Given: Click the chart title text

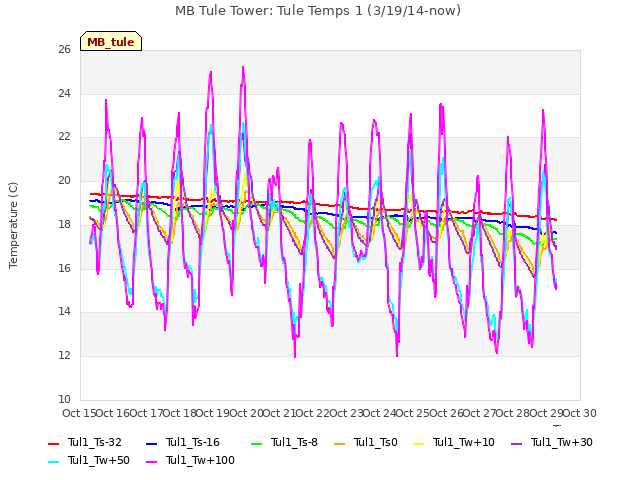Looking at the screenshot, I should click(318, 11).
